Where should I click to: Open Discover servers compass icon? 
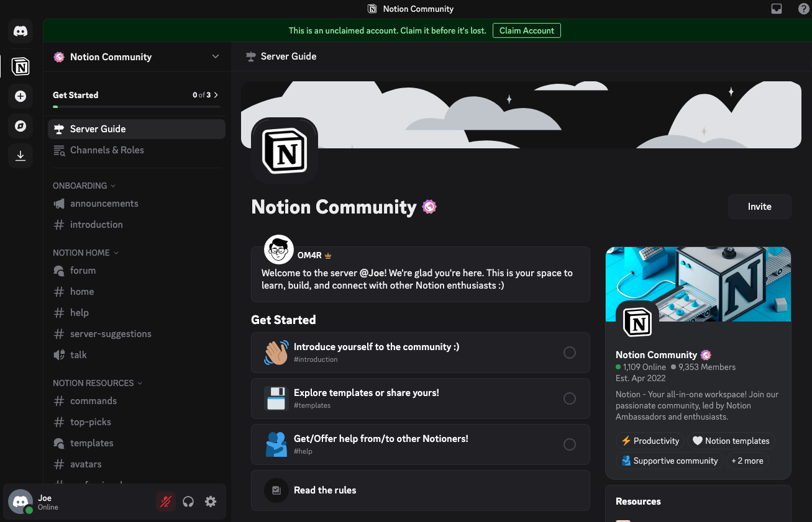point(21,126)
